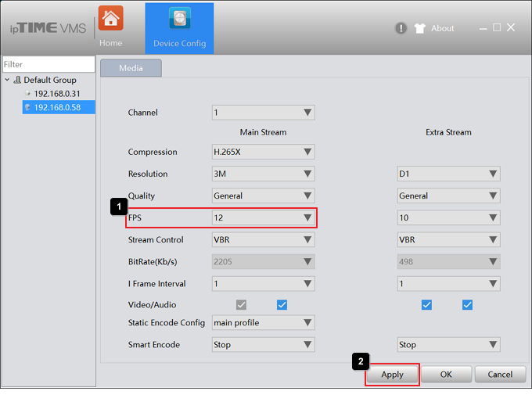The height and width of the screenshot is (402, 532).
Task: Open the About link
Action: [x=443, y=28]
